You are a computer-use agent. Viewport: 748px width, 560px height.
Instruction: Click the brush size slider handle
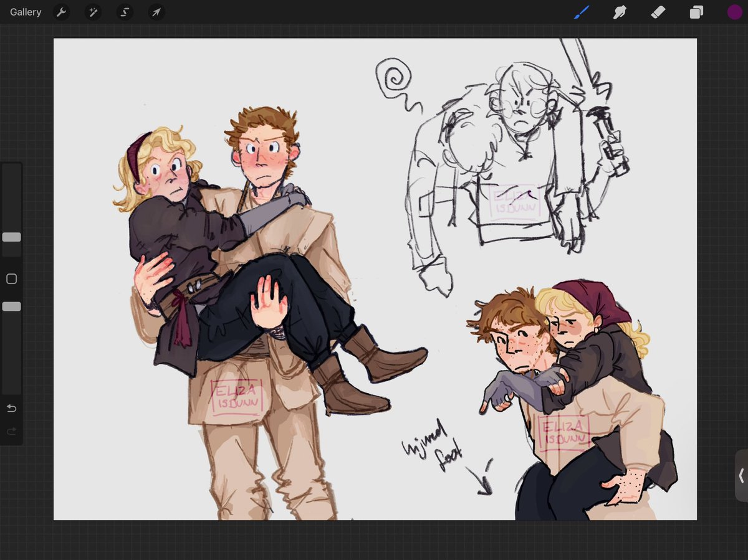coord(11,237)
